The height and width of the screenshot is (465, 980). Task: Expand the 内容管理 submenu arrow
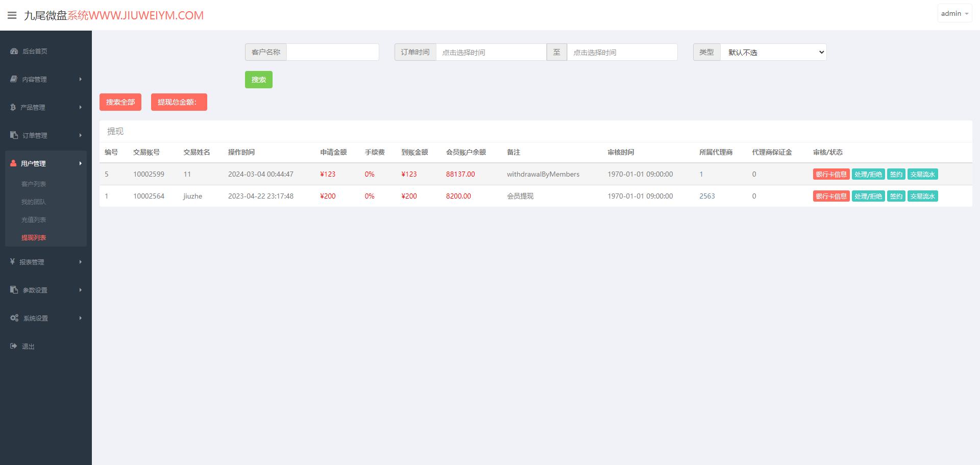coord(80,79)
